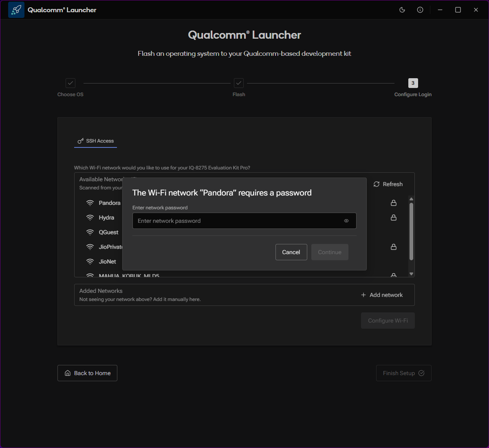Cancel the Pandora password dialog
Image resolution: width=489 pixels, height=448 pixels.
(291, 252)
